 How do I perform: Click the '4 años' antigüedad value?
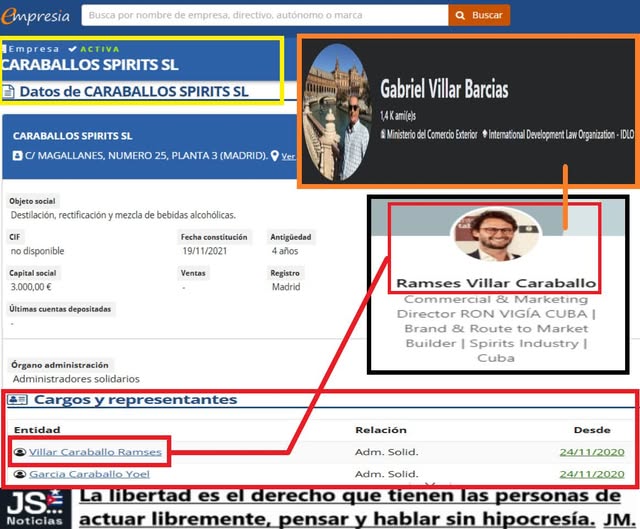[285, 251]
